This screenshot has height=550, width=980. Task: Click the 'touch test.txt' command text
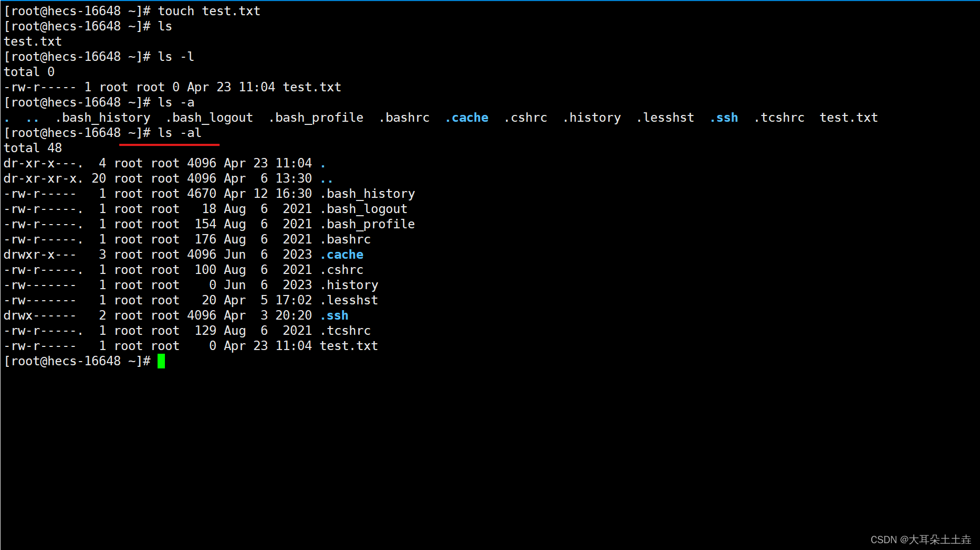click(x=209, y=11)
